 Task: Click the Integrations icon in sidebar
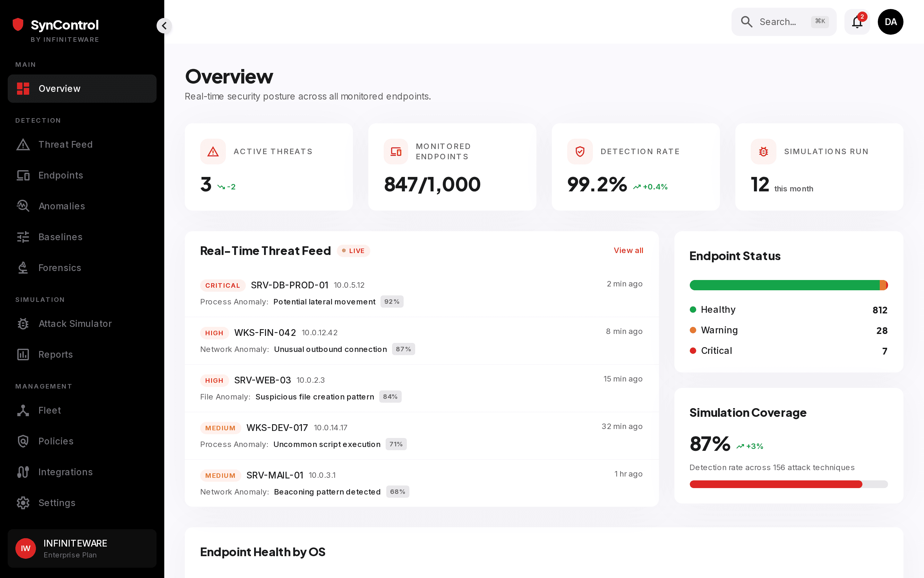click(23, 472)
